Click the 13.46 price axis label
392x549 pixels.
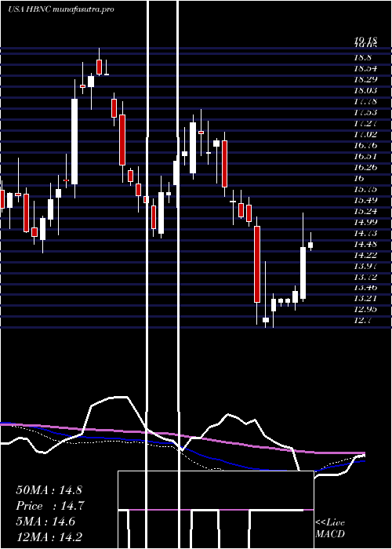pyautogui.click(x=365, y=288)
